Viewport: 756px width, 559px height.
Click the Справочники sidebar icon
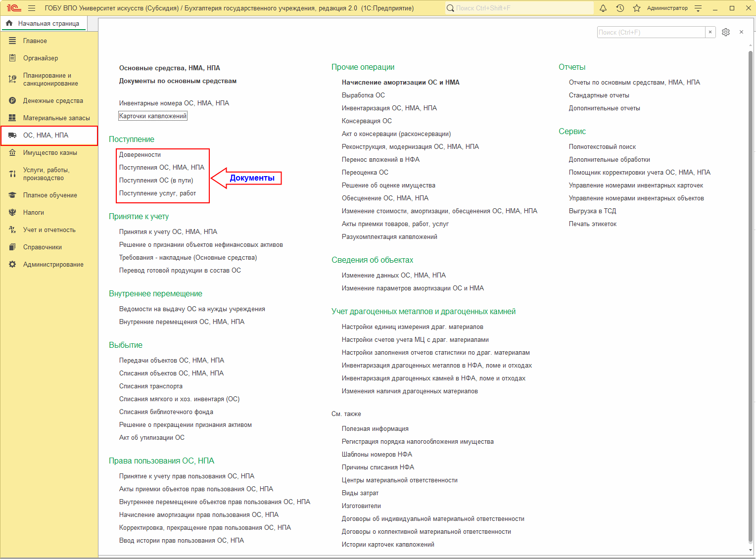(x=12, y=247)
